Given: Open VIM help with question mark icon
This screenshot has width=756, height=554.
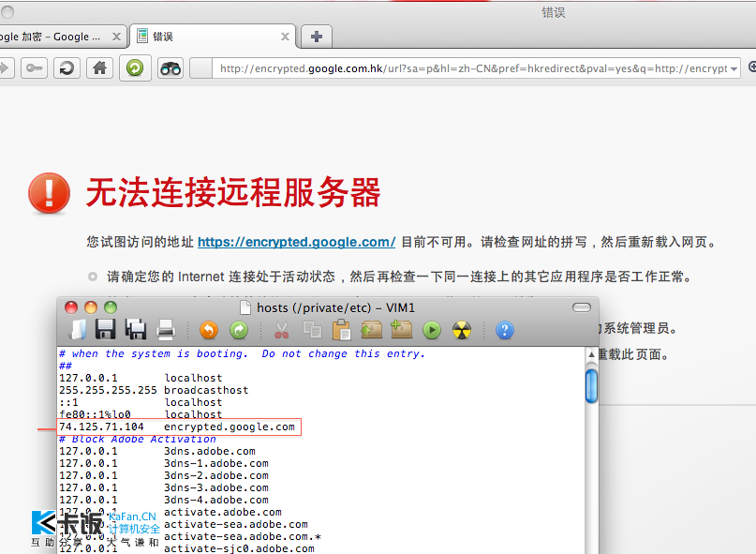Looking at the screenshot, I should click(504, 330).
